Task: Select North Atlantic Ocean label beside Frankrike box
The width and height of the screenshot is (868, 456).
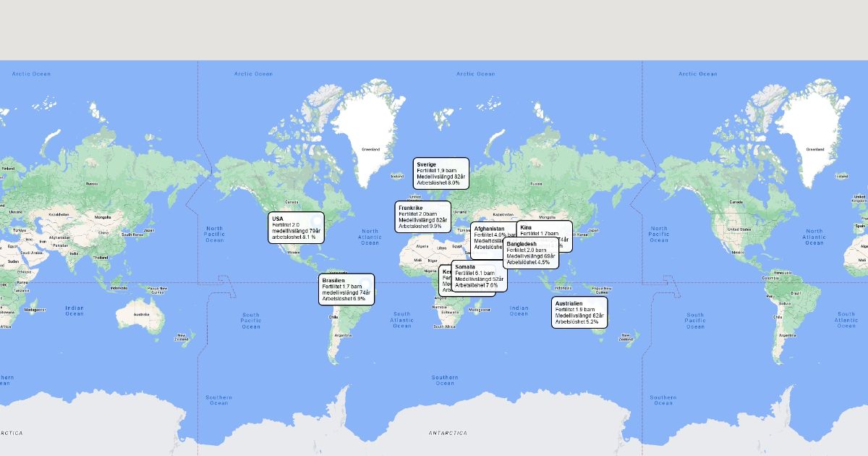Action: click(370, 237)
